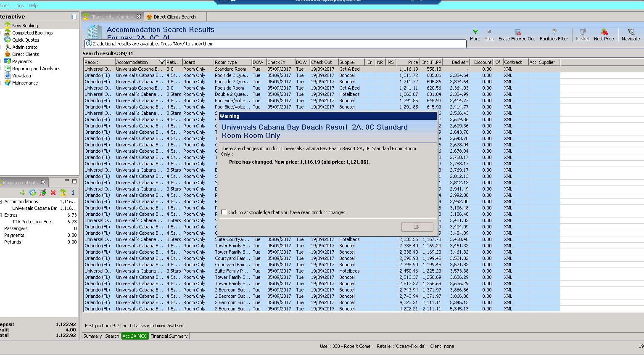Click the clock icon in Booking contents toolbar
The image size is (644, 355).
33,193
